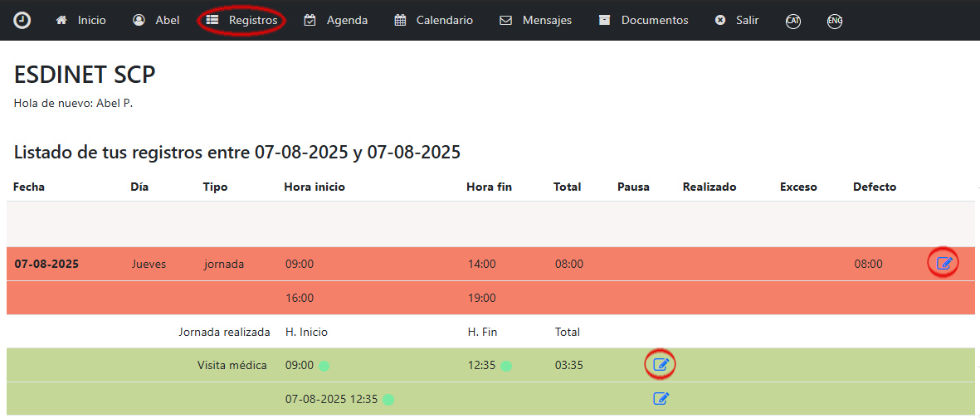The image size is (980, 418).
Task: Go to Inicio home page
Action: 80,20
